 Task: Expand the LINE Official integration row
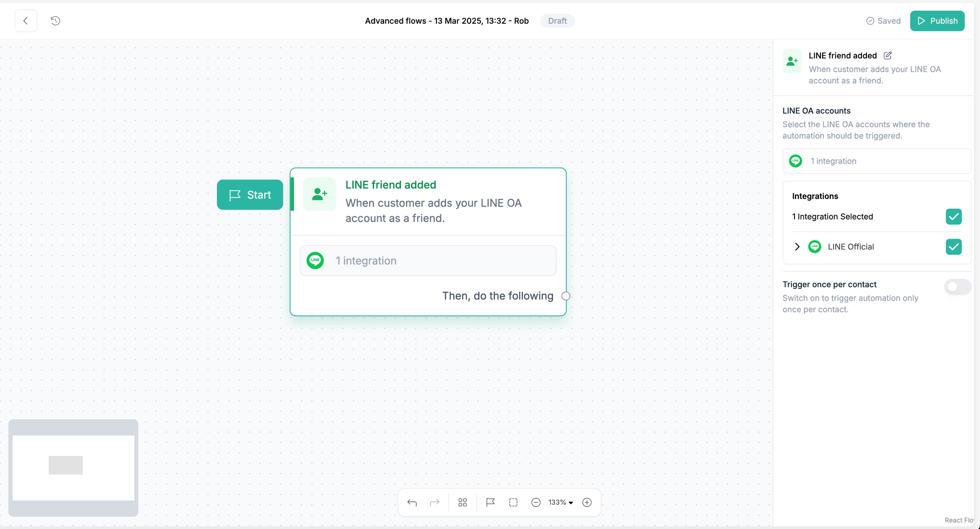pos(797,247)
